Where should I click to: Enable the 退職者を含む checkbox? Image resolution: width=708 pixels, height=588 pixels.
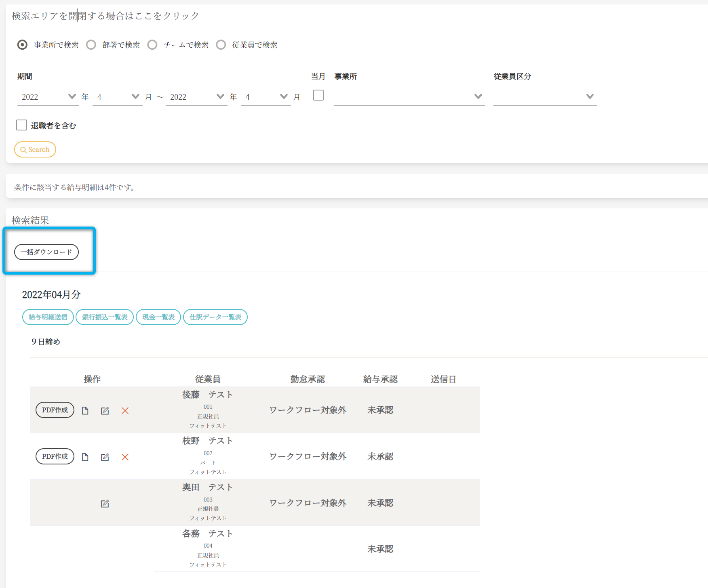(22, 125)
